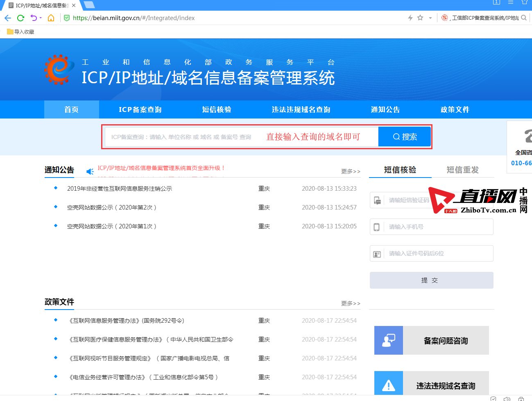Screen dimensions: 532x401
Task: Click the magnifier icon in the browser search box
Action: click(x=524, y=18)
